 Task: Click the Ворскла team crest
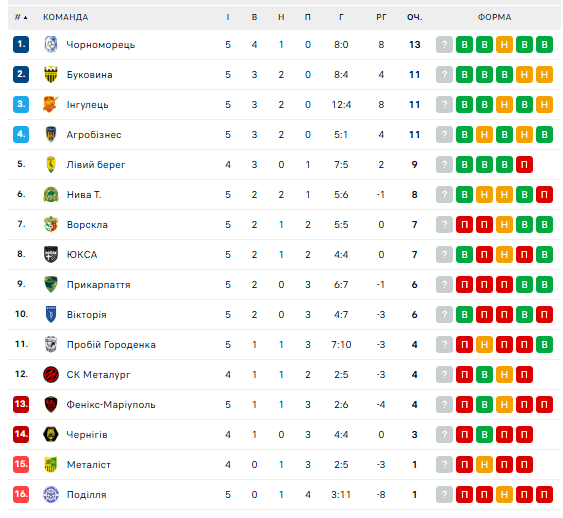click(51, 224)
